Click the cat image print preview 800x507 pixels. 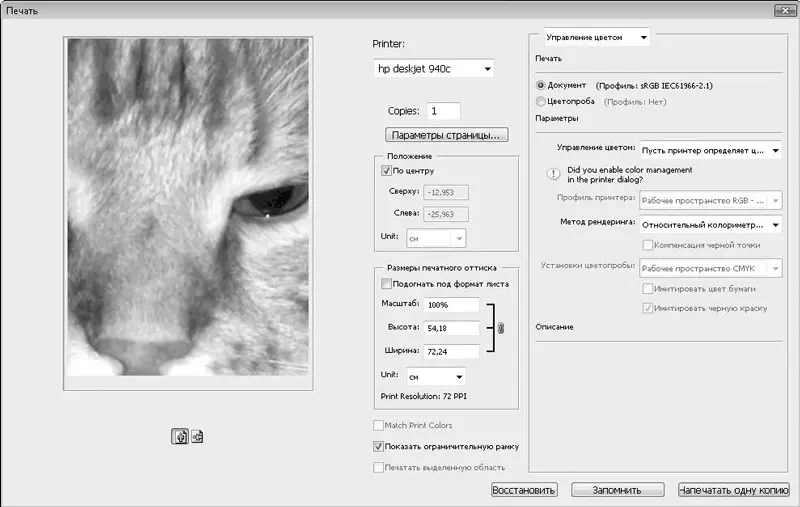[188, 213]
